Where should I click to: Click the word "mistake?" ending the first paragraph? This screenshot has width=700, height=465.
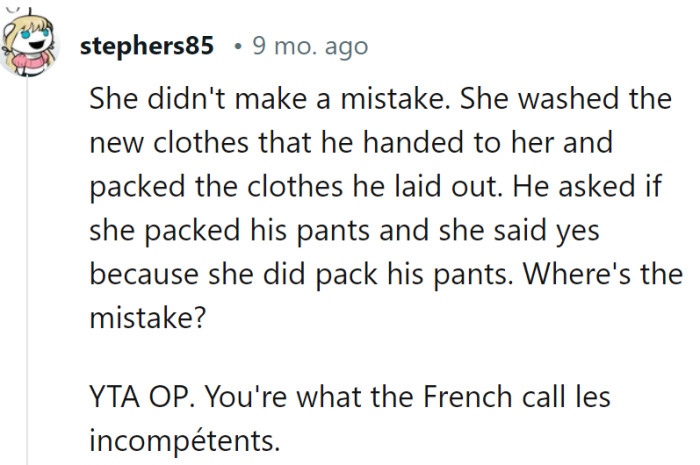[148, 318]
